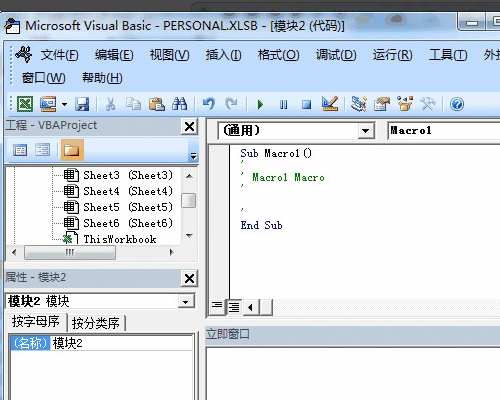Open the Project Explorer toolbar icon
The width and height of the screenshot is (500, 400).
359,104
